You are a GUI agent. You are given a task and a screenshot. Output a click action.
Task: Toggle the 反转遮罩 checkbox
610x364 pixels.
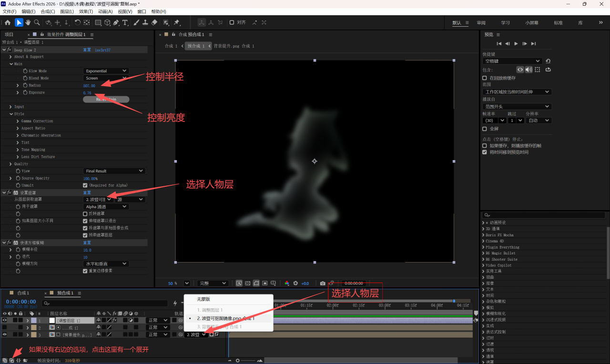[85, 214]
